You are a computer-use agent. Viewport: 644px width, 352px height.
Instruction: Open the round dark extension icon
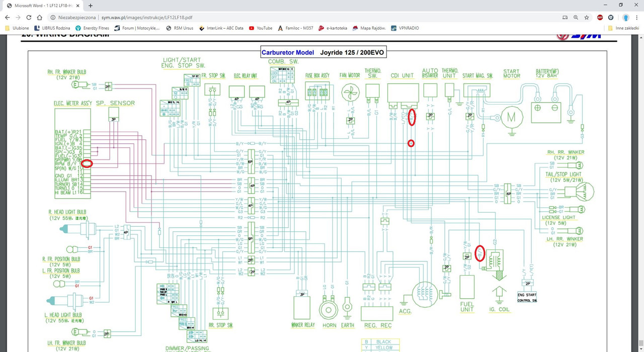point(611,17)
